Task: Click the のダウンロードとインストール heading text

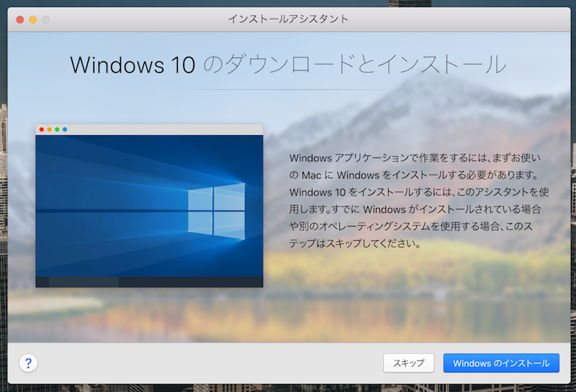Action: [354, 65]
